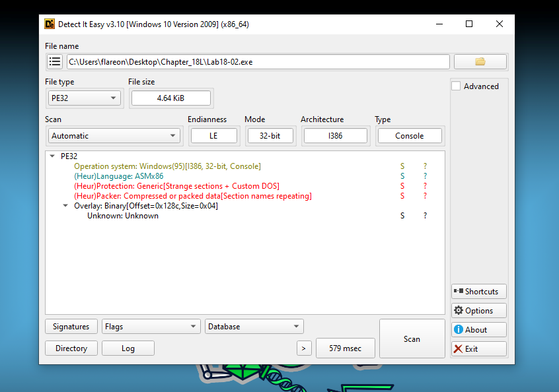The height and width of the screenshot is (392, 559).
Task: Click S on the (Heur)Packer row
Action: (402, 196)
